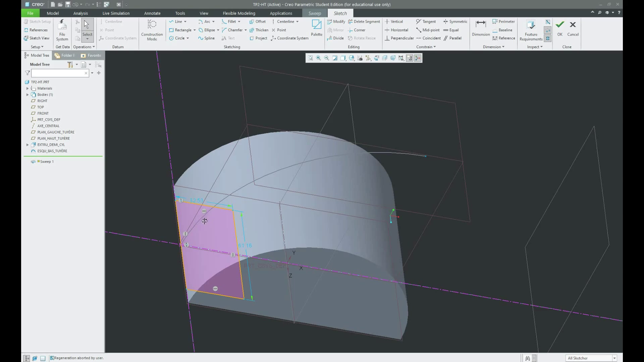
Task: Cancel the sketch with the Cancel button
Action: pos(573,25)
